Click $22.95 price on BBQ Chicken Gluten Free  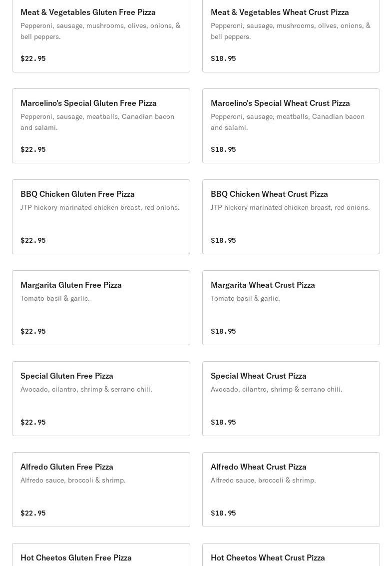[x=33, y=240]
